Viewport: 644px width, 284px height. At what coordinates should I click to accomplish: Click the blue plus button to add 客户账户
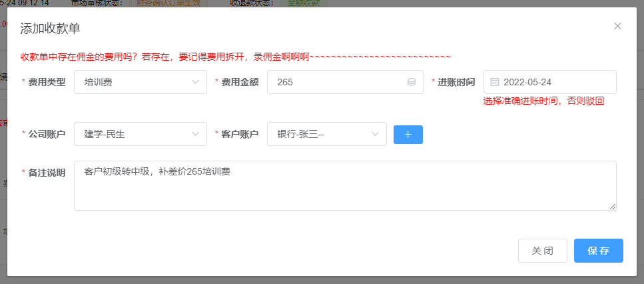[408, 134]
